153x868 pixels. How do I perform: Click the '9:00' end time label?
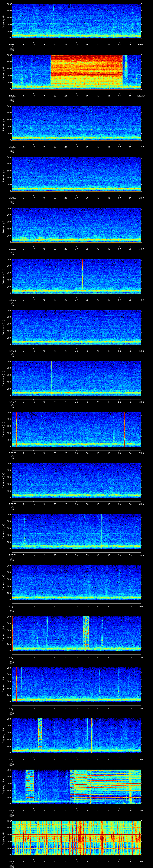141,555
